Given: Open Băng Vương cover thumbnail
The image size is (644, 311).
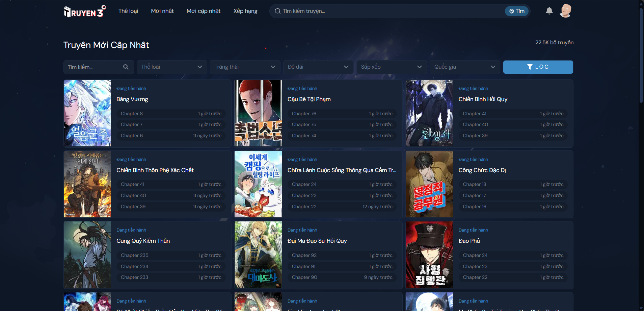Looking at the screenshot, I should coord(87,113).
